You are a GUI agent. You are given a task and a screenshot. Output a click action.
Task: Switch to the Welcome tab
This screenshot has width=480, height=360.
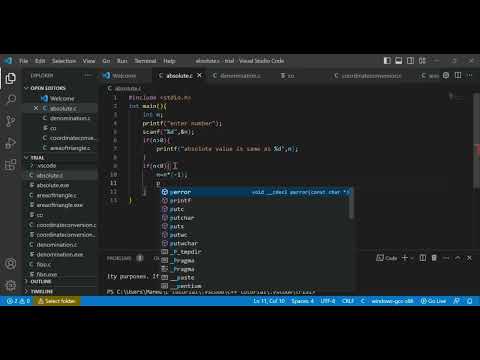[x=124, y=76]
